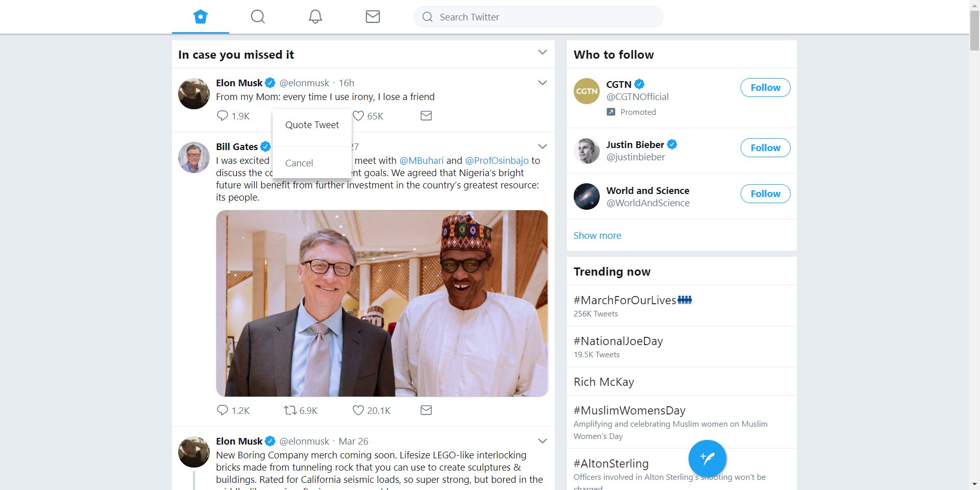Image resolution: width=980 pixels, height=490 pixels.
Task: Follow Justin Bieber
Action: pyautogui.click(x=765, y=148)
